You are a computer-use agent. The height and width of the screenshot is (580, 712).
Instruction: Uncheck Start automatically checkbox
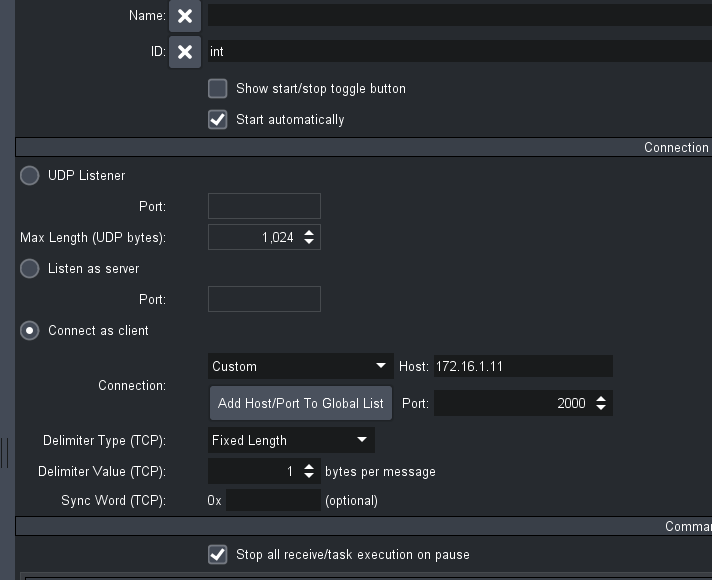pos(218,119)
